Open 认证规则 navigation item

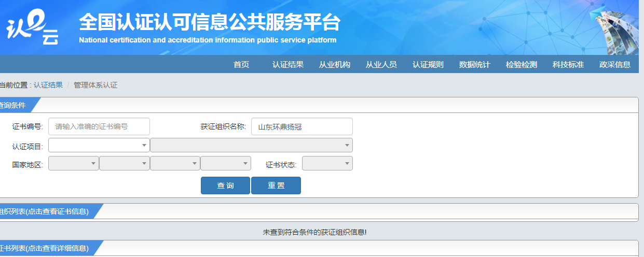(x=428, y=64)
